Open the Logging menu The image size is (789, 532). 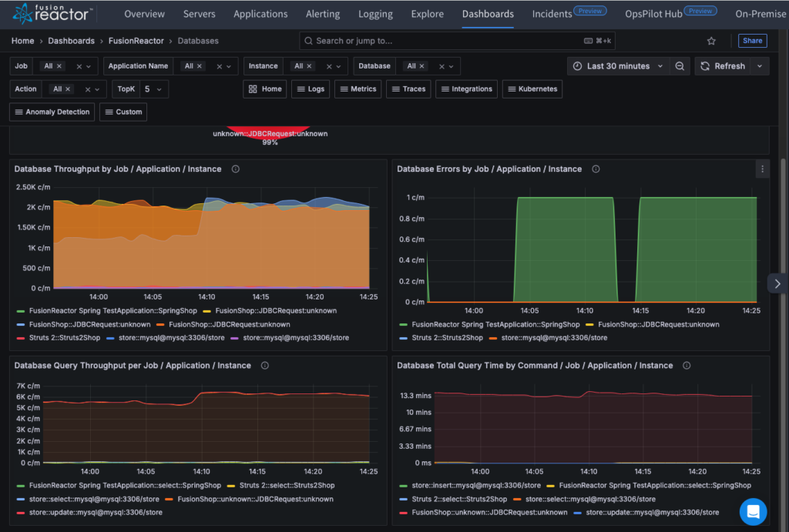tap(375, 14)
